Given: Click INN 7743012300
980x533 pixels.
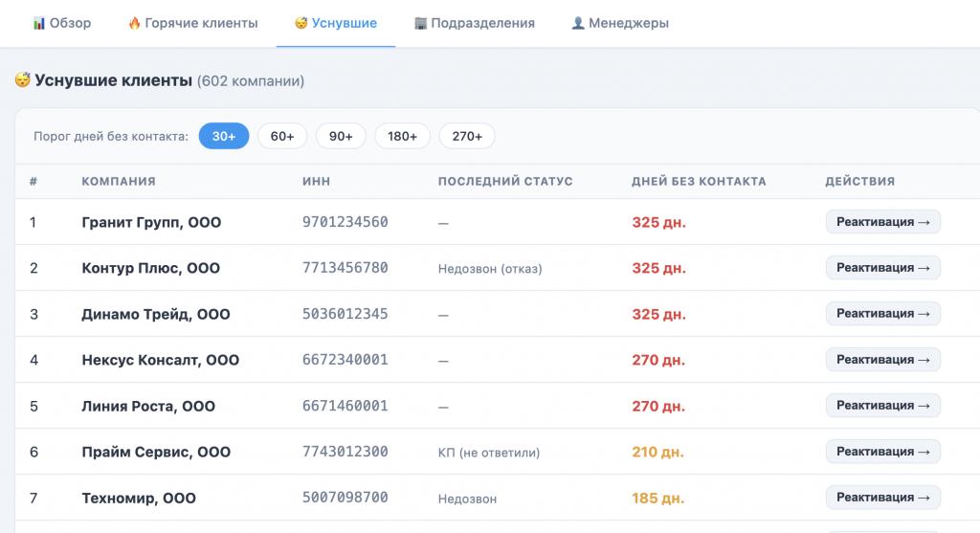Looking at the screenshot, I should [345, 451].
